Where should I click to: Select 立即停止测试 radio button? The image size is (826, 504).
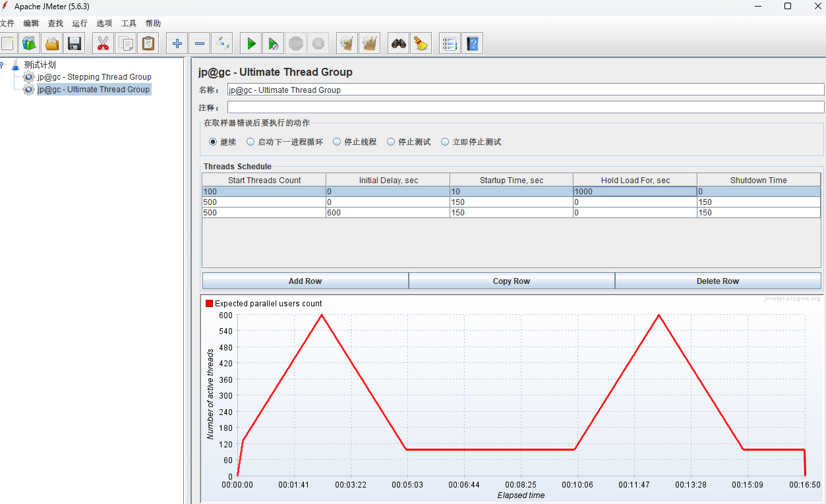click(x=445, y=142)
